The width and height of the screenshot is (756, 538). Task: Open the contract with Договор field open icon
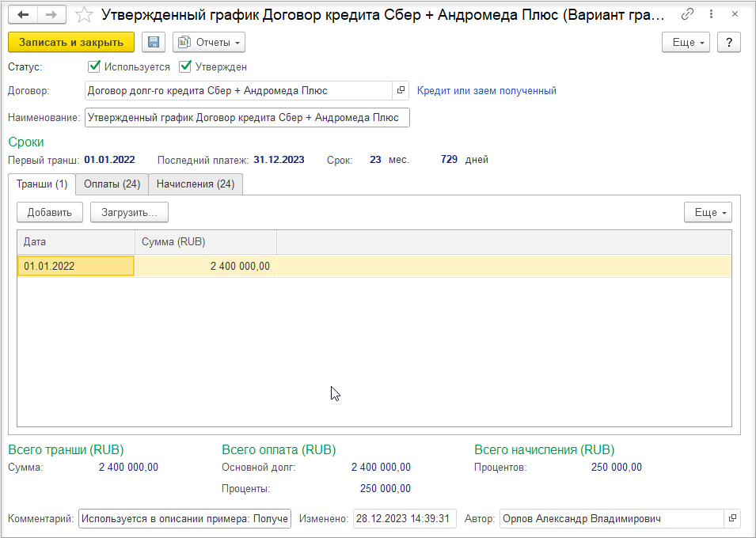tap(401, 91)
